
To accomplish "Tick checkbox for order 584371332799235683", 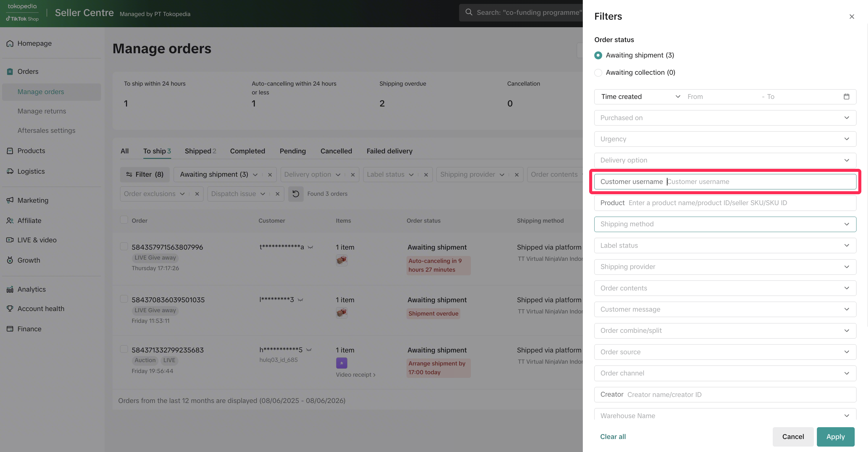I will coord(124,349).
